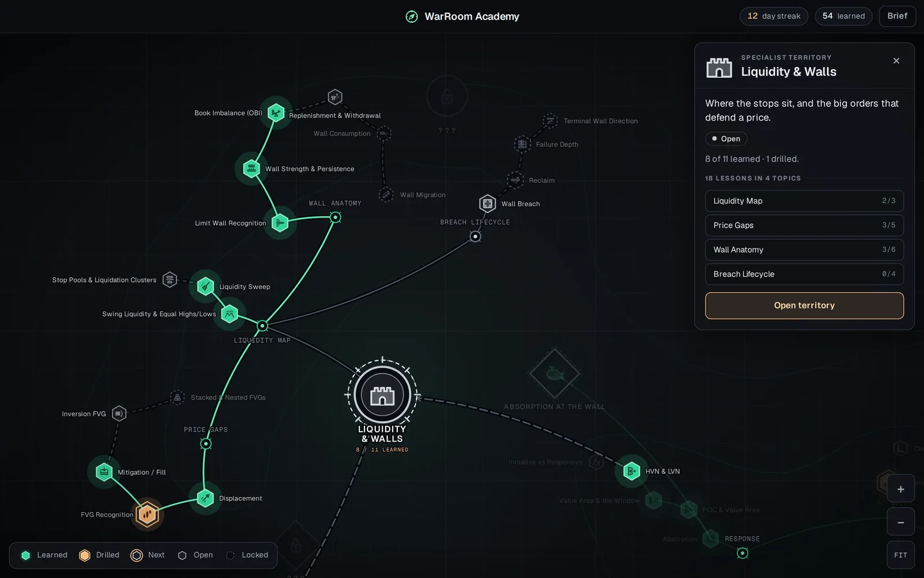Select the Terminal Wall Direction node
This screenshot has width=924, height=578.
pyautogui.click(x=550, y=120)
